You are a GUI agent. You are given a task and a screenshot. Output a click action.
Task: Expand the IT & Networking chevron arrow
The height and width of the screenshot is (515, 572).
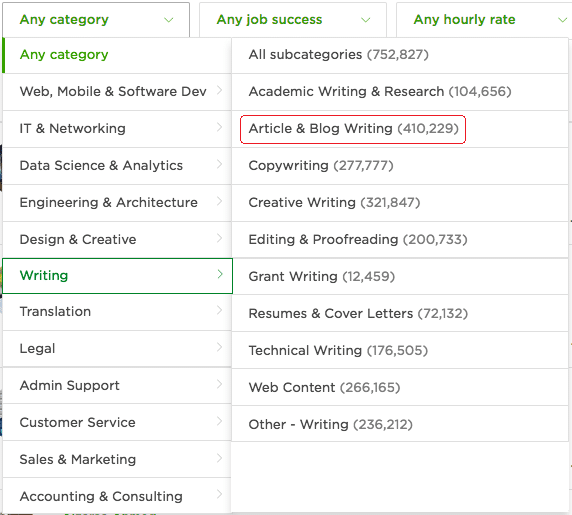pyautogui.click(x=219, y=127)
